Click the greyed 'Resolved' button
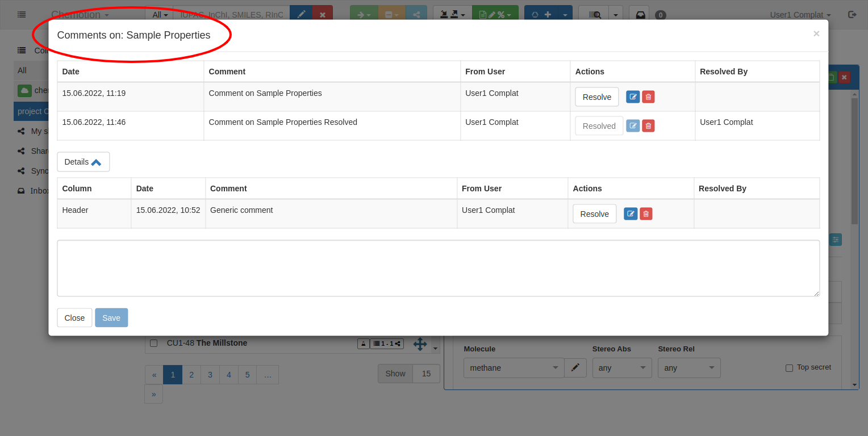The image size is (868, 436). (x=599, y=126)
